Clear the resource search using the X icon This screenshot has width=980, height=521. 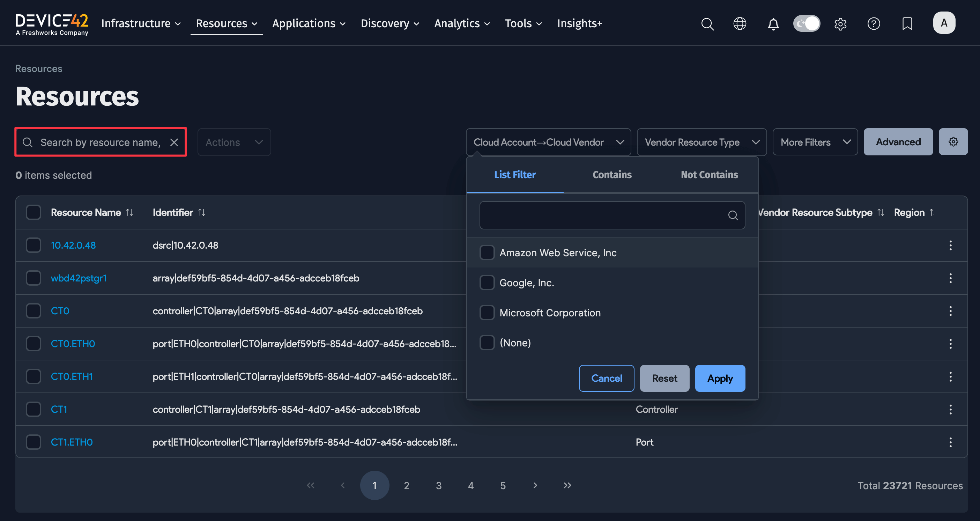(x=175, y=142)
